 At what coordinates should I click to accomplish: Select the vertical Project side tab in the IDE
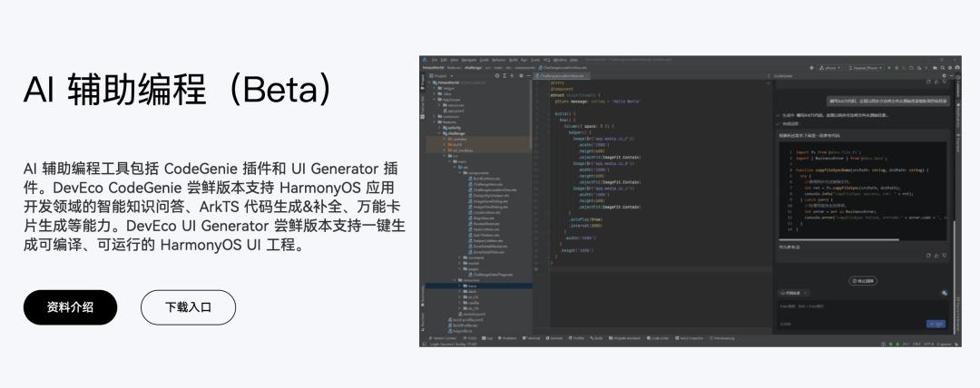pyautogui.click(x=423, y=80)
